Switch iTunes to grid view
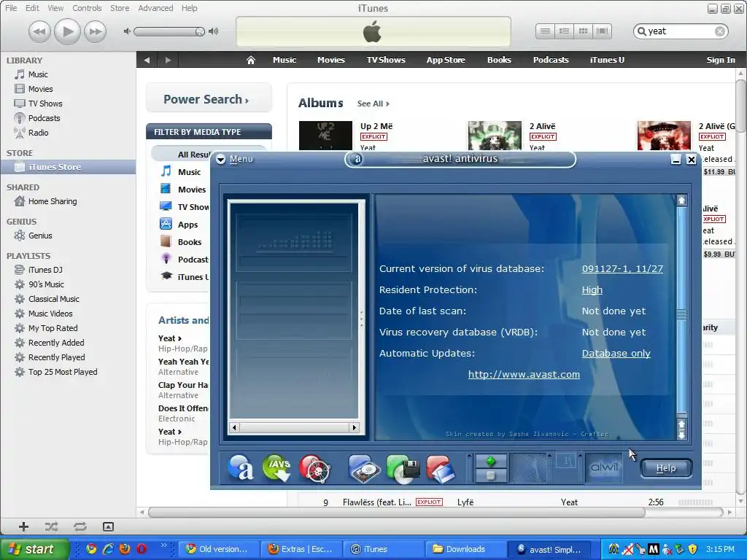The width and height of the screenshot is (747, 560). click(x=583, y=31)
